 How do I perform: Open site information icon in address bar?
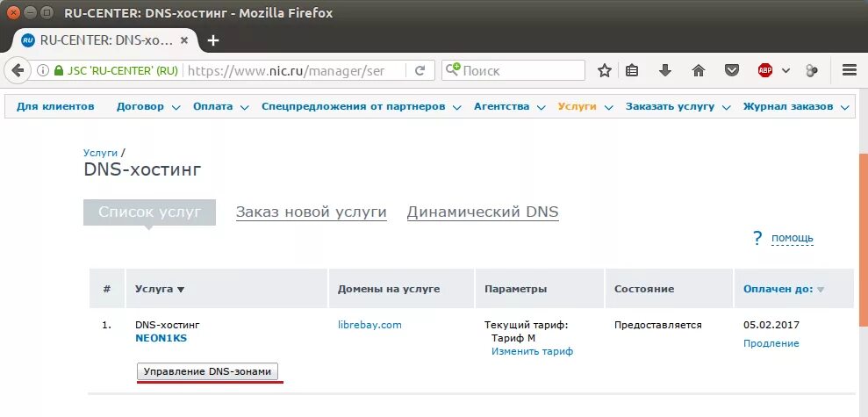click(x=42, y=70)
